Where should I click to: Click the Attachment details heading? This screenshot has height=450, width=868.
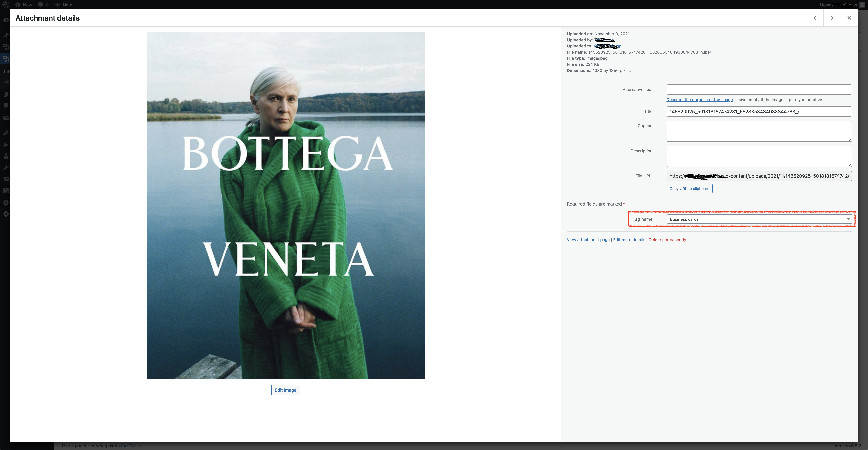click(x=47, y=18)
